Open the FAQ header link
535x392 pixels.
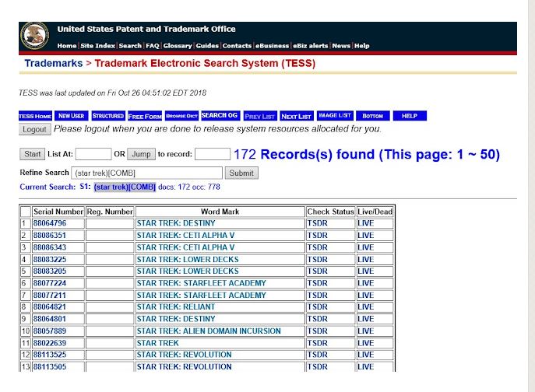153,46
